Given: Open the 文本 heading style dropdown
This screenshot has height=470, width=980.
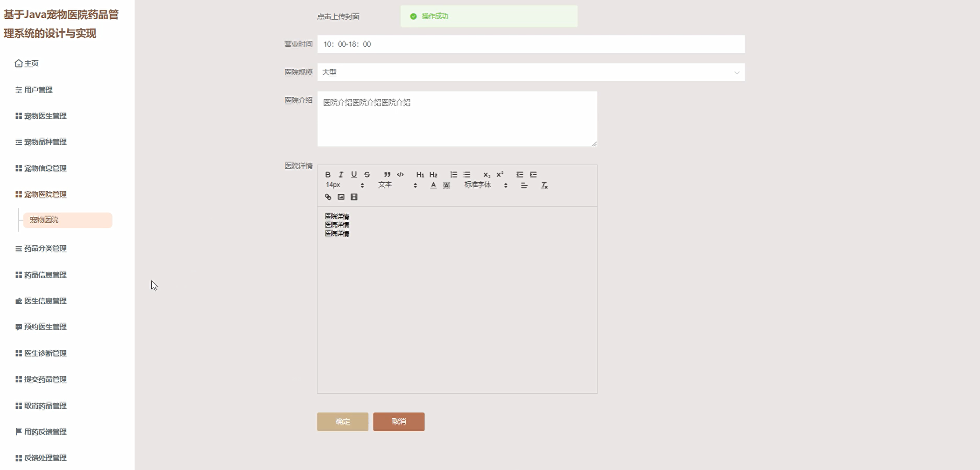Looking at the screenshot, I should [397, 185].
